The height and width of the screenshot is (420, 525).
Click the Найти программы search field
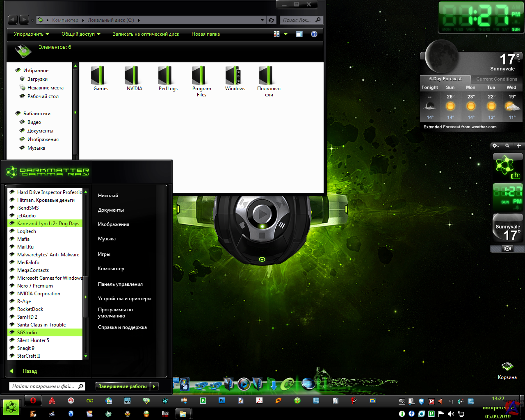click(x=43, y=386)
